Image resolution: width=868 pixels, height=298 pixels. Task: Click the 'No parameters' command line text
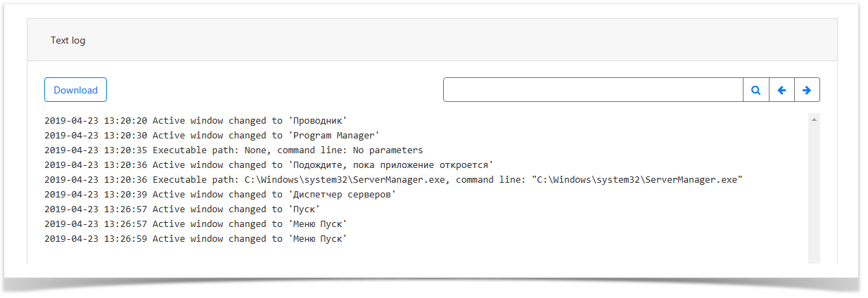(388, 150)
